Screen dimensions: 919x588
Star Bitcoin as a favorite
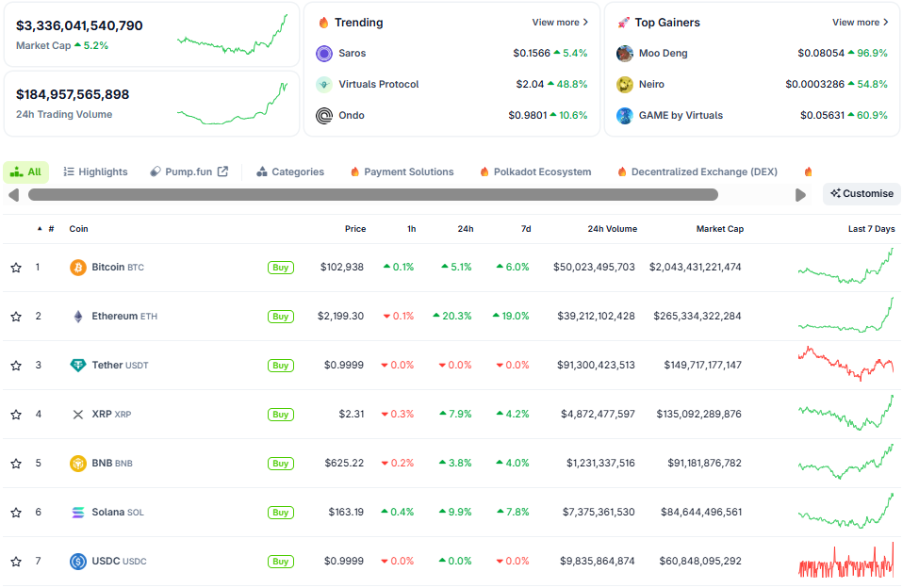[x=16, y=268]
